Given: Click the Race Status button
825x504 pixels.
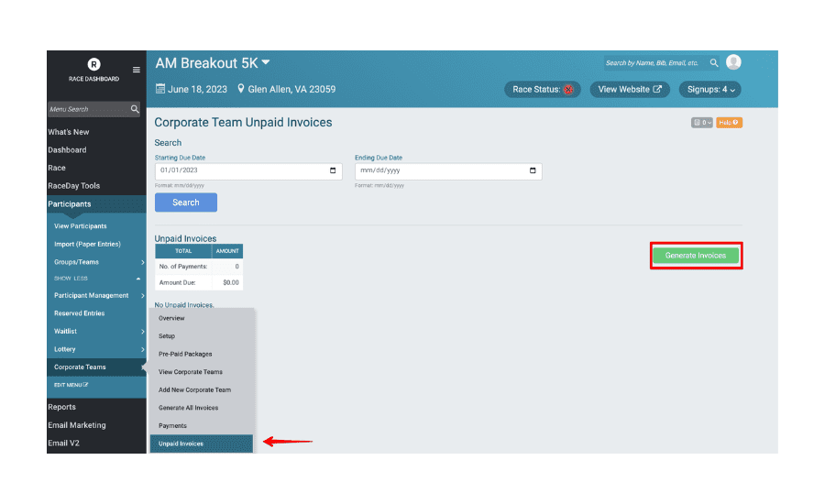Looking at the screenshot, I should point(543,90).
